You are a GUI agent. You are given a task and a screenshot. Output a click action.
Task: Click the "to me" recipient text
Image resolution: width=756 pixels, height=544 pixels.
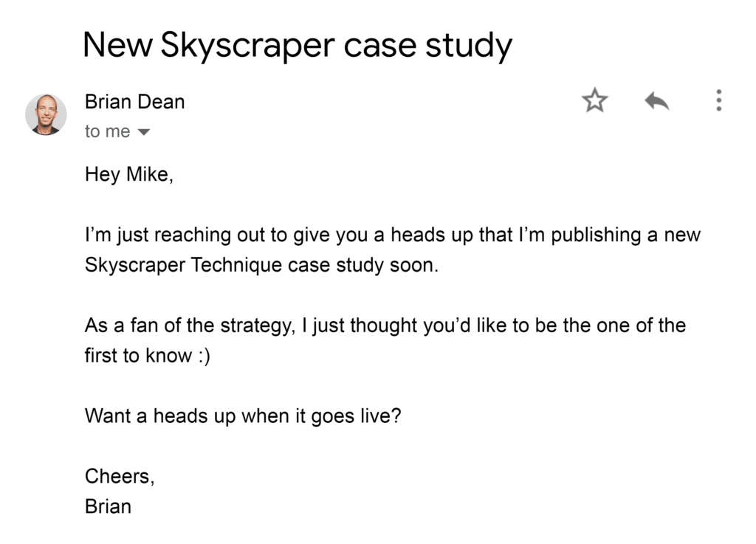pyautogui.click(x=107, y=131)
